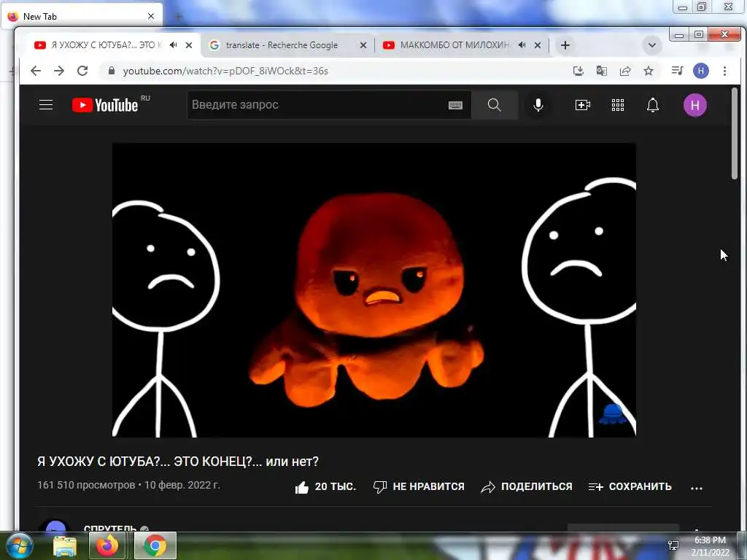Viewport: 747px width, 560px height.
Task: Open notifications bell
Action: 653,105
